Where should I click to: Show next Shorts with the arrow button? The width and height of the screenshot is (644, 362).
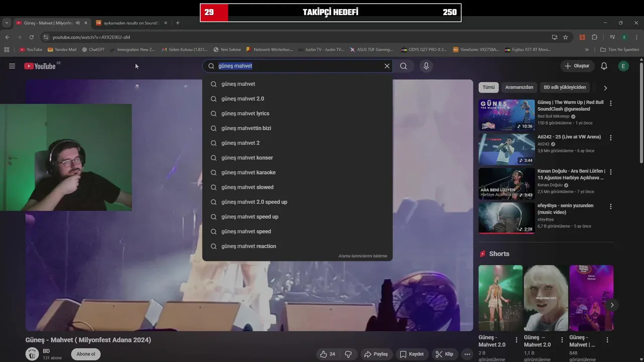tap(612, 305)
